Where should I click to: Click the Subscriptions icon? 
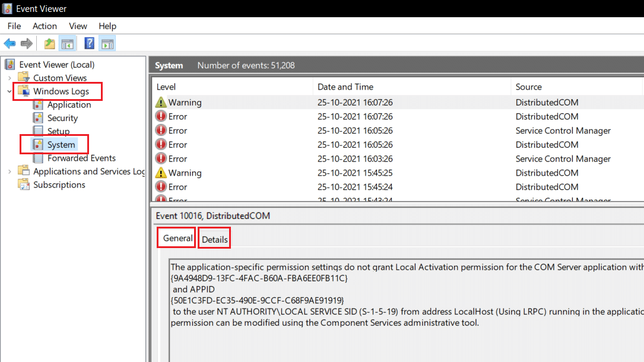click(x=23, y=185)
